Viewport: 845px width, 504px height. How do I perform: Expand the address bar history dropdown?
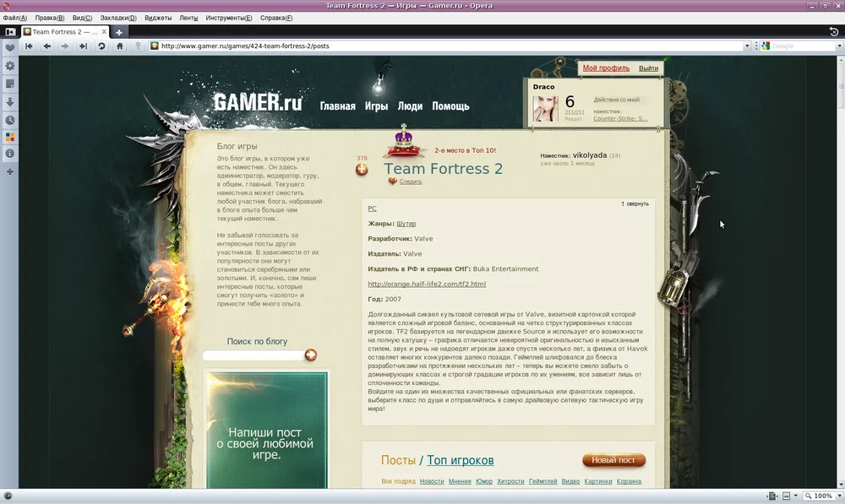tap(747, 46)
